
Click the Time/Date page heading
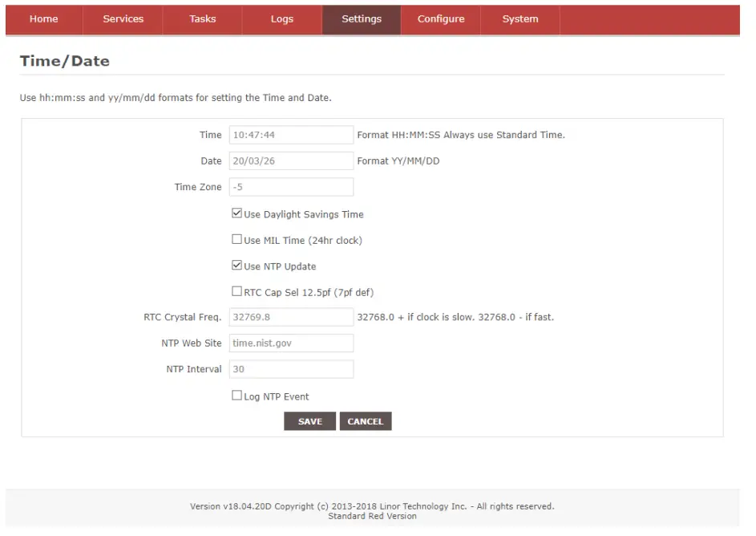pos(65,61)
